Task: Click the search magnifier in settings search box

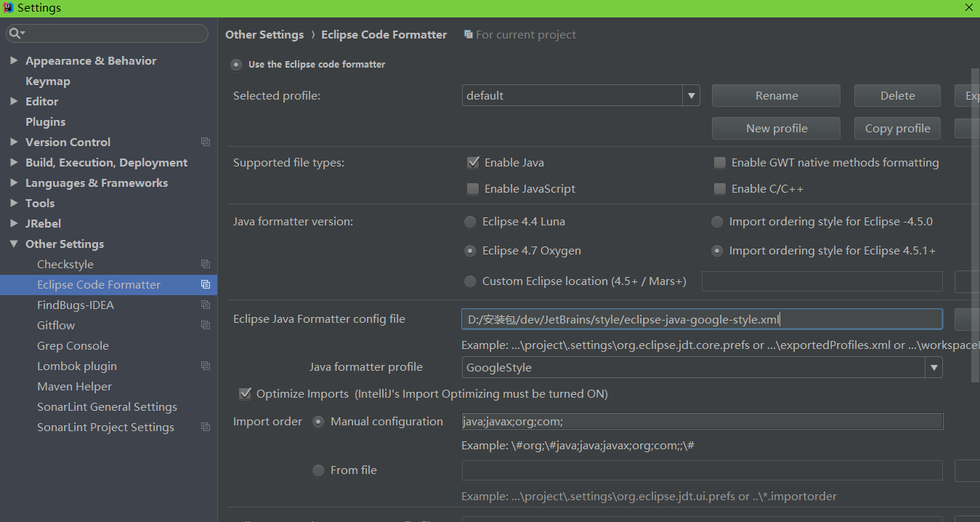Action: tap(16, 33)
